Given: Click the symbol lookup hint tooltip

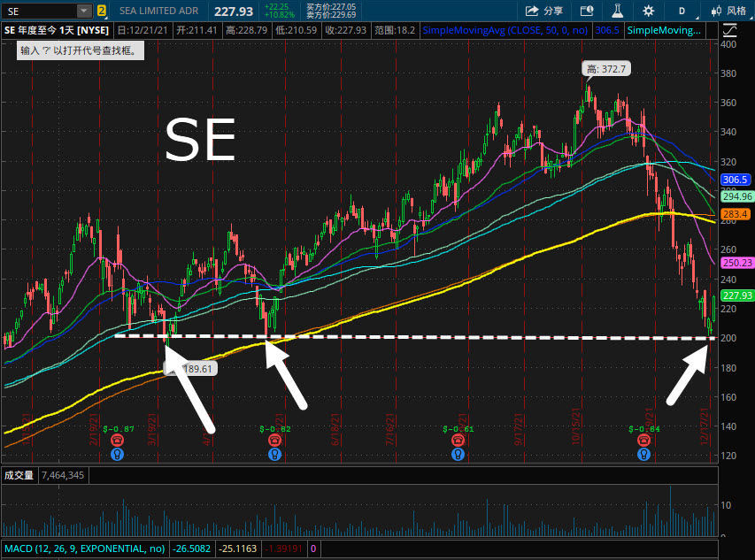Looking at the screenshot, I should coord(81,50).
